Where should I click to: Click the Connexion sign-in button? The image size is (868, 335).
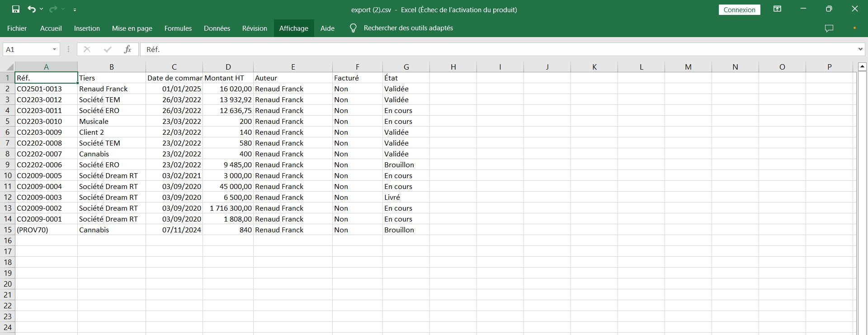(739, 9)
